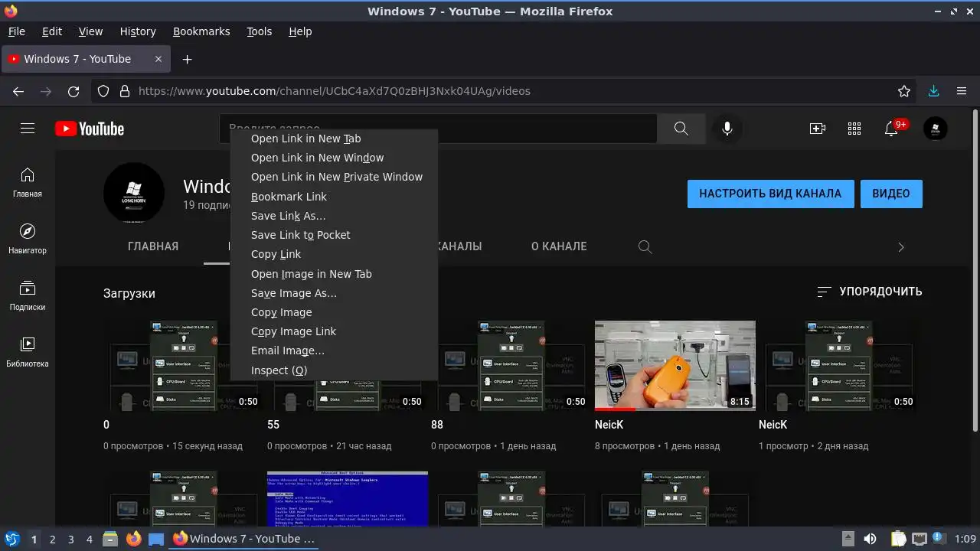This screenshot has width=980, height=551.
Task: Click the ВИДЕО button
Action: (891, 194)
